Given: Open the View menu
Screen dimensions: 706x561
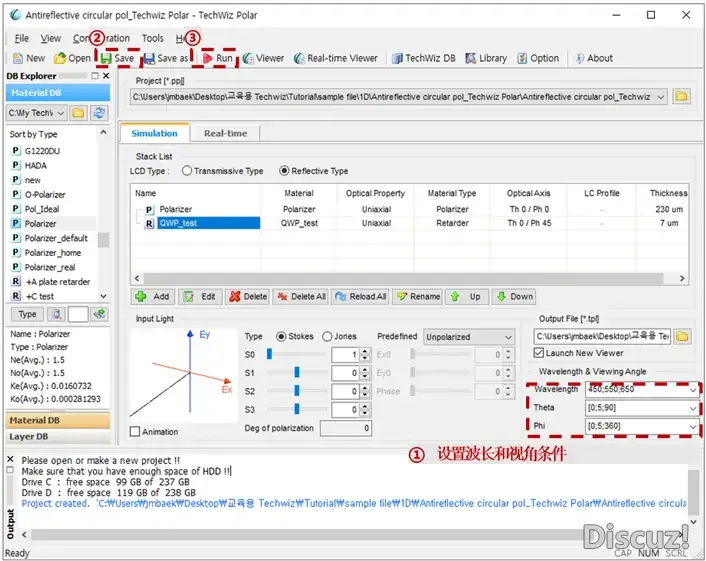Looking at the screenshot, I should (x=50, y=38).
